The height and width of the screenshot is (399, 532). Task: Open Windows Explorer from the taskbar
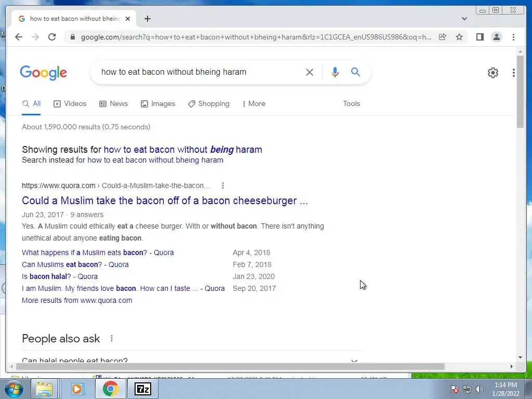point(45,389)
